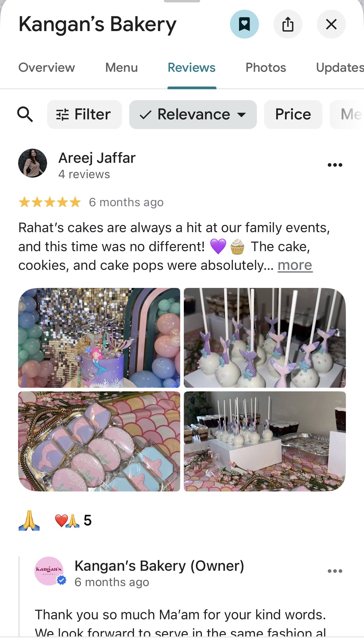Expand the Relevance sort dropdown

pyautogui.click(x=193, y=115)
